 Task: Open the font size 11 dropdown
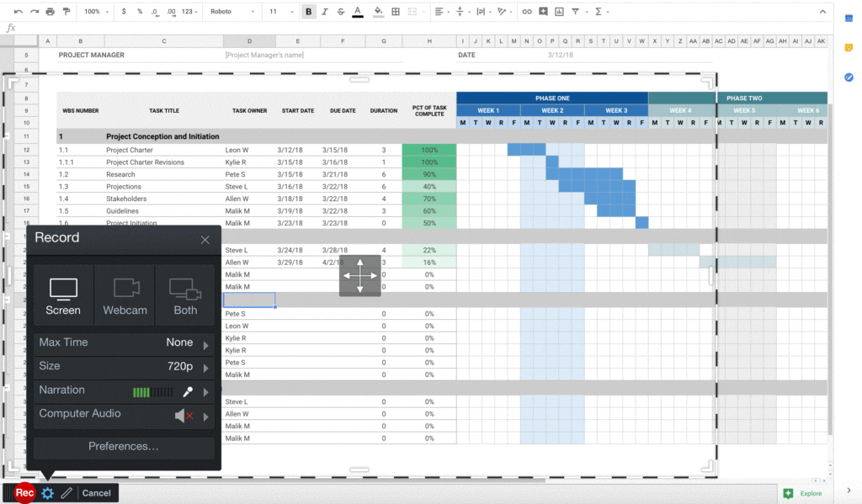tap(281, 12)
